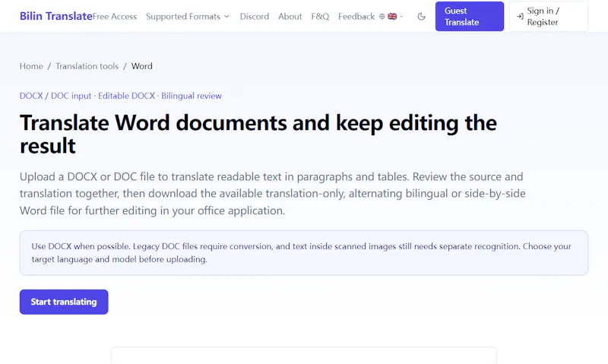Click the 'Use DOCX when possible' notice box
The height and width of the screenshot is (364, 608).
pos(304,253)
